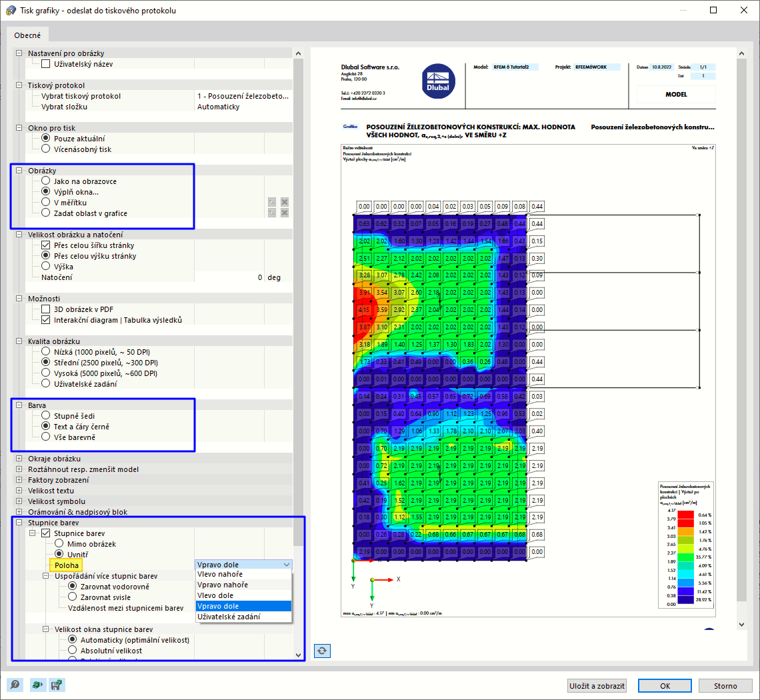The width and height of the screenshot is (760, 700).
Task: Cancel with the Storno button
Action: point(725,685)
